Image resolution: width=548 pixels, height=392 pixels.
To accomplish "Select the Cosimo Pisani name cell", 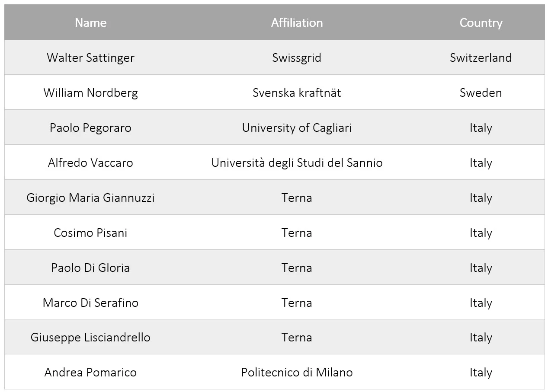I will click(90, 233).
